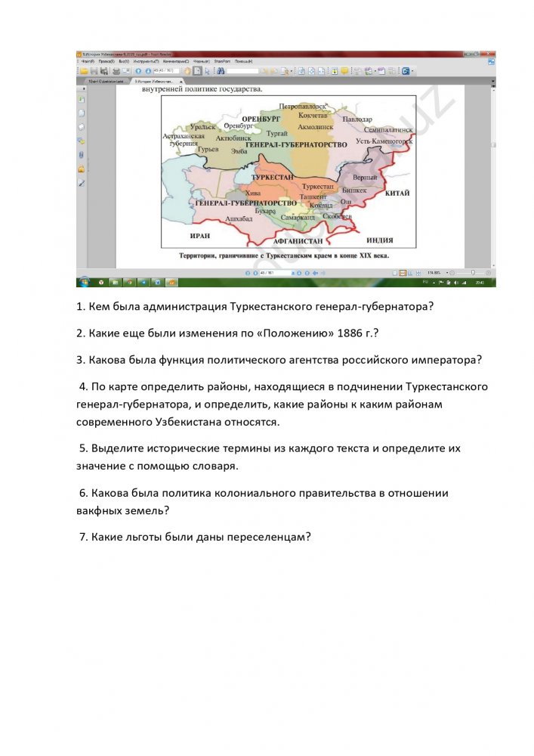Select the Hand tool icon
Image resolution: width=534 pixels, height=756 pixels.
point(187,71)
